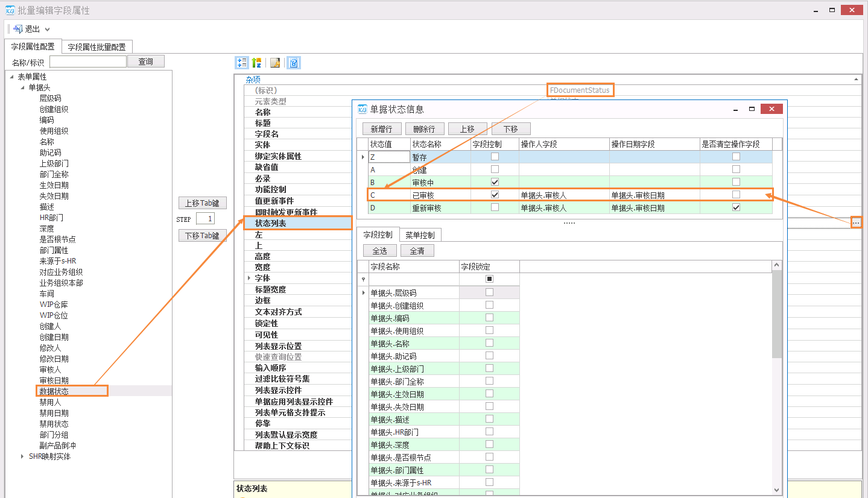
Task: Toggle the help description pane icon
Action: (x=294, y=63)
